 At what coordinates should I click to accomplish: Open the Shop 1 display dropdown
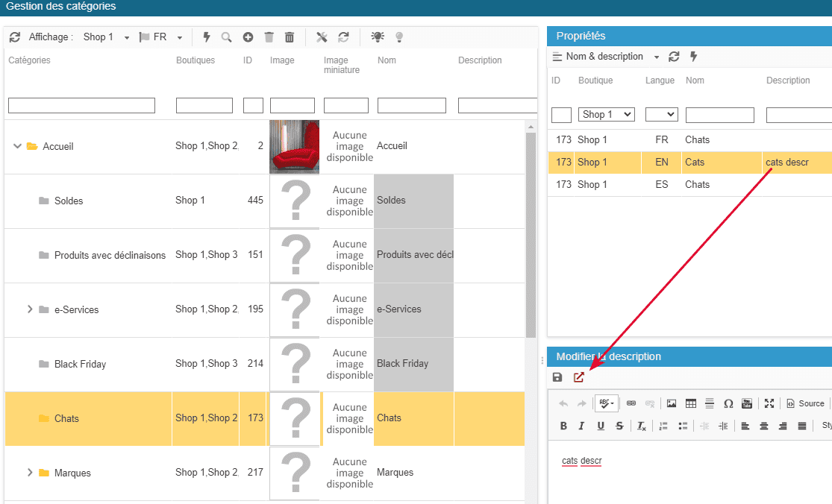(x=106, y=37)
